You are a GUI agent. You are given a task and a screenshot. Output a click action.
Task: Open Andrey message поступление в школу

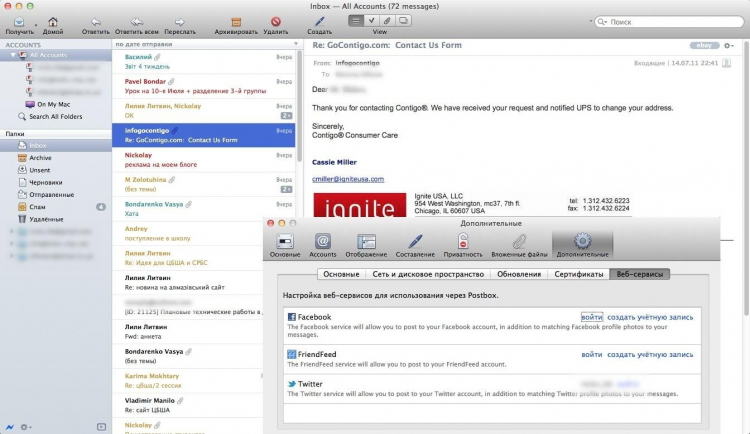pos(188,234)
